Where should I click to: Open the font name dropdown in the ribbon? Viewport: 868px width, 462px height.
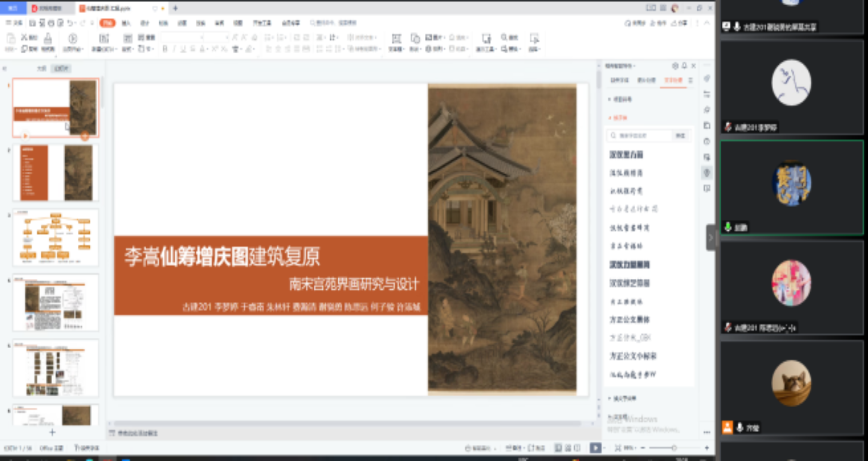pyautogui.click(x=202, y=38)
